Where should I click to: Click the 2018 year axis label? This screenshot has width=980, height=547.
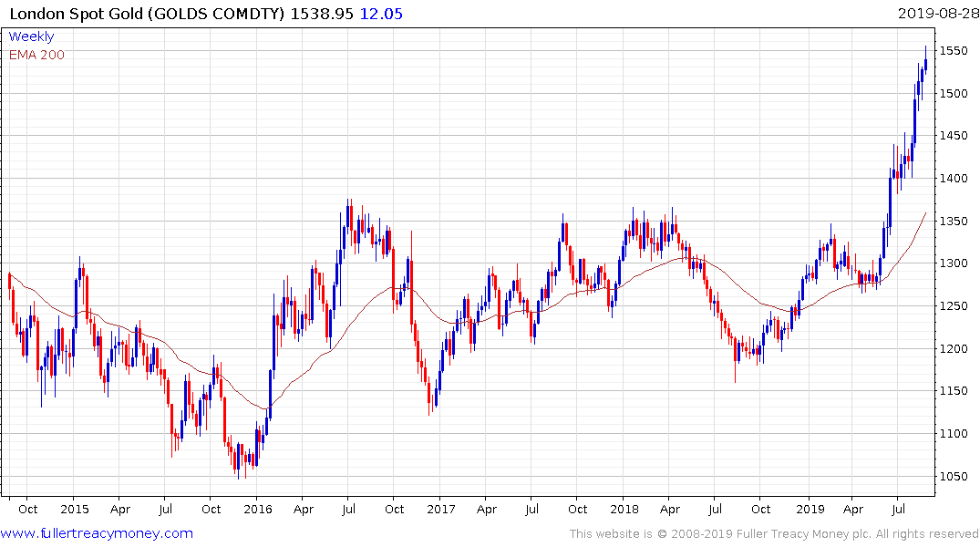(624, 509)
